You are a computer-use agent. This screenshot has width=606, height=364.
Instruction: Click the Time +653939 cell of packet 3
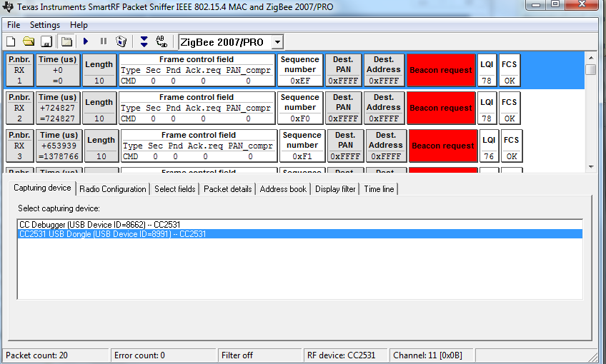click(59, 146)
